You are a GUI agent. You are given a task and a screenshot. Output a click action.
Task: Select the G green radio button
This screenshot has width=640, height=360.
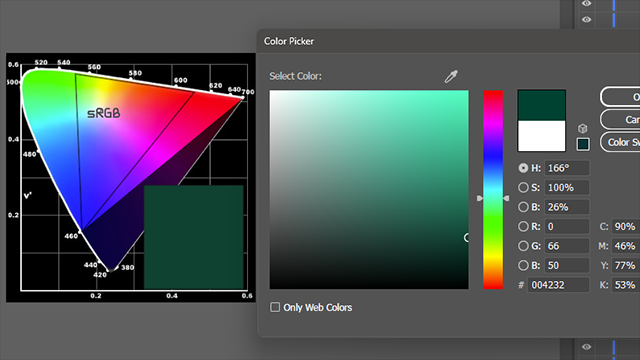pyautogui.click(x=523, y=246)
